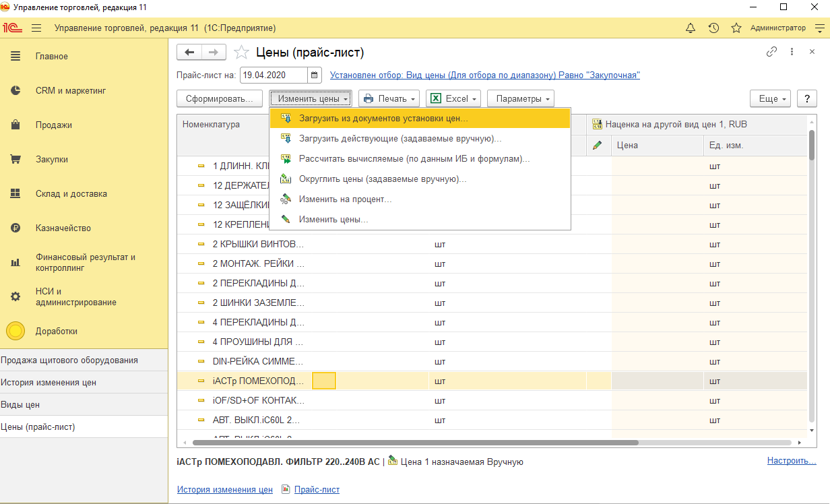
Task: Open Продажи section
Action: click(x=84, y=125)
